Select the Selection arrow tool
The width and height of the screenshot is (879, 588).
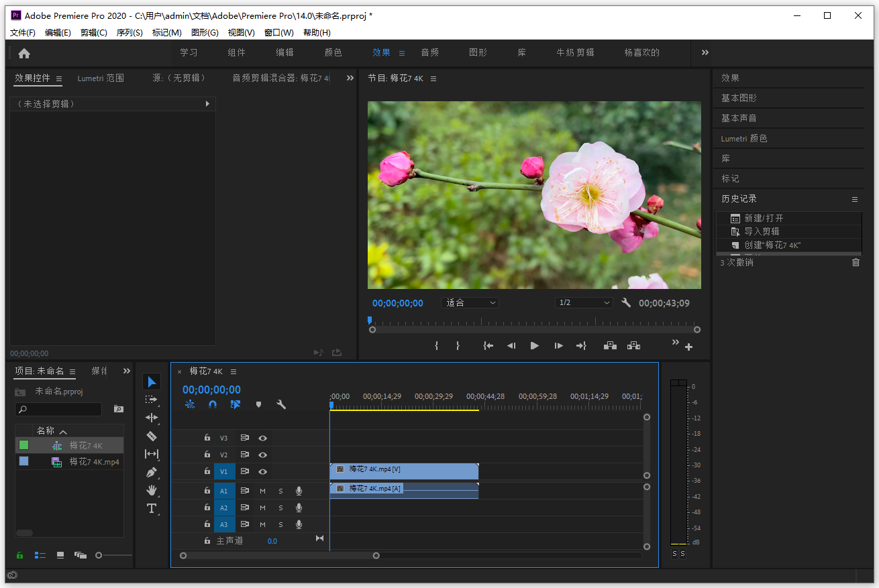pos(152,382)
